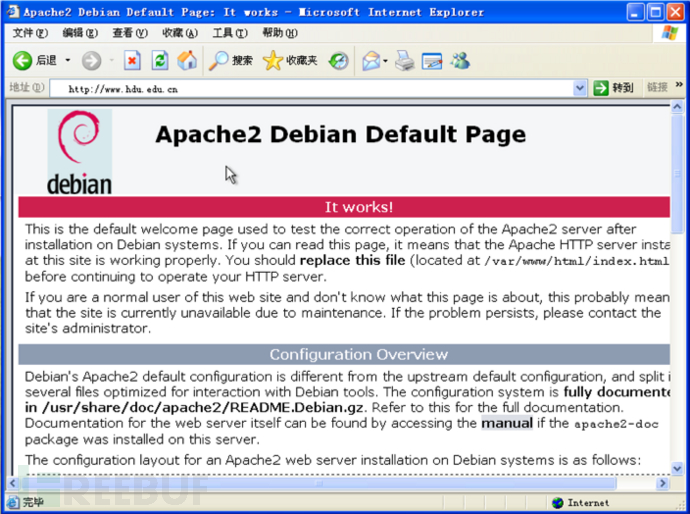Open the 工具(T) menu
Viewport: 690px width, 514px height.
coord(230,33)
